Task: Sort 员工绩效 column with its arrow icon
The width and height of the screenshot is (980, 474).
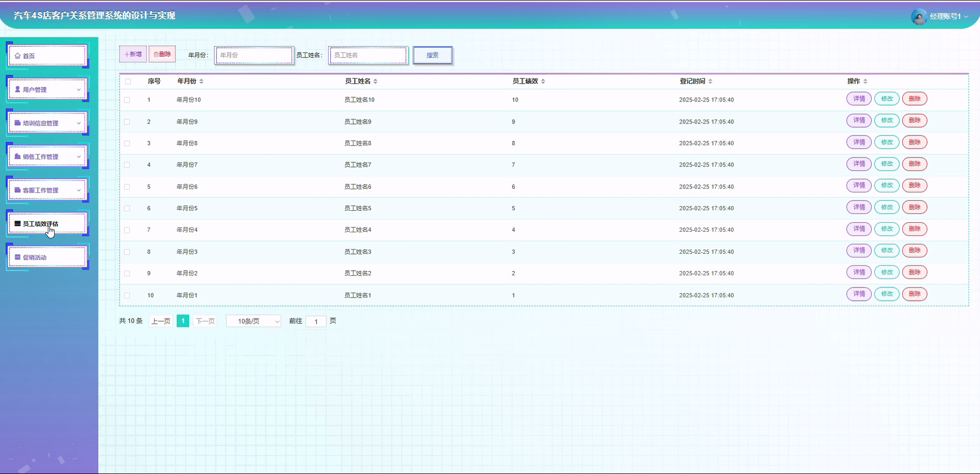Action: click(x=543, y=81)
